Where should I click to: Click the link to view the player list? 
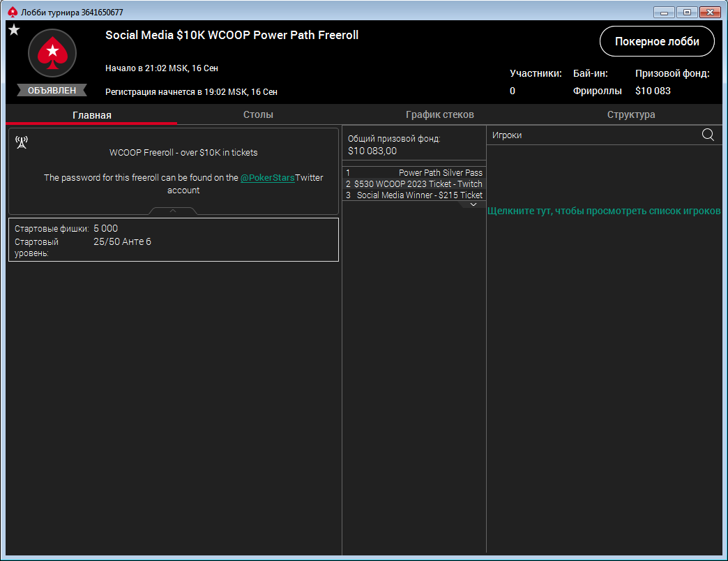click(x=604, y=211)
